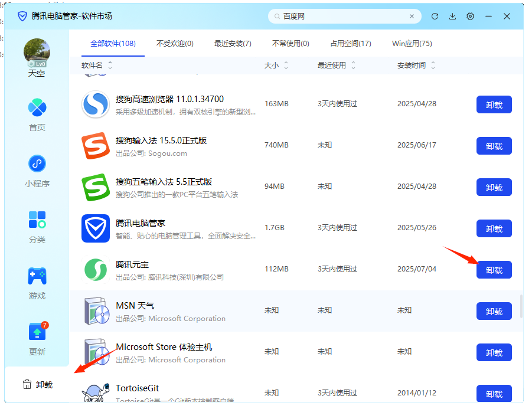532x409 pixels.
Task: Sort list by 最近使用 column
Action: click(337, 65)
